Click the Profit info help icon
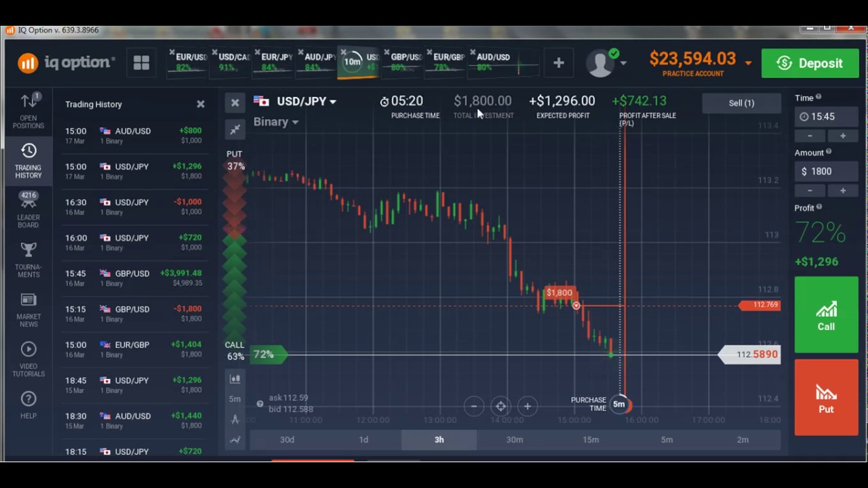 click(x=819, y=207)
